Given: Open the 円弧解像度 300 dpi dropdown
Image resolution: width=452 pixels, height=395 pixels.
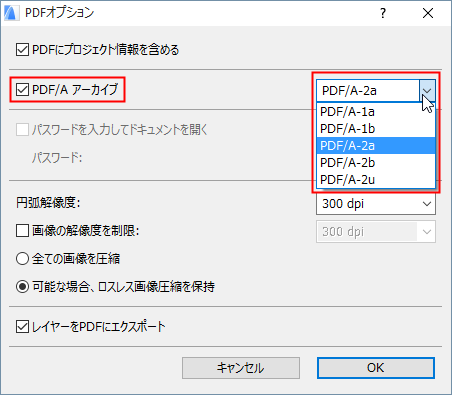Looking at the screenshot, I should (x=376, y=204).
